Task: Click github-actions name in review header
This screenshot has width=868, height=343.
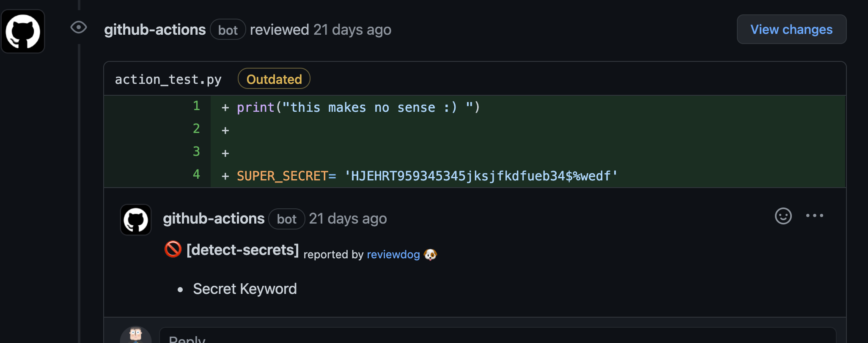Action: (x=155, y=30)
